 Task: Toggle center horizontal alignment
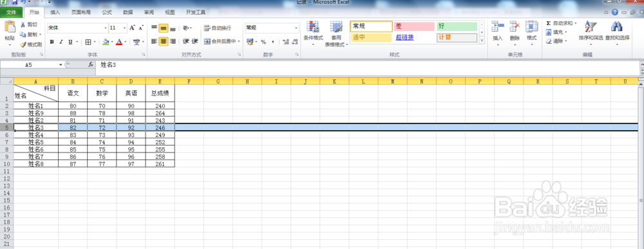tap(164, 41)
